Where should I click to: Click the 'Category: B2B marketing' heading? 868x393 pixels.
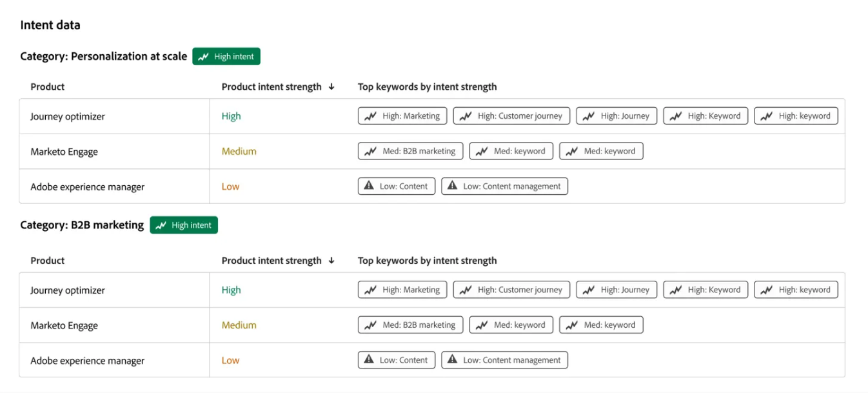tap(82, 225)
